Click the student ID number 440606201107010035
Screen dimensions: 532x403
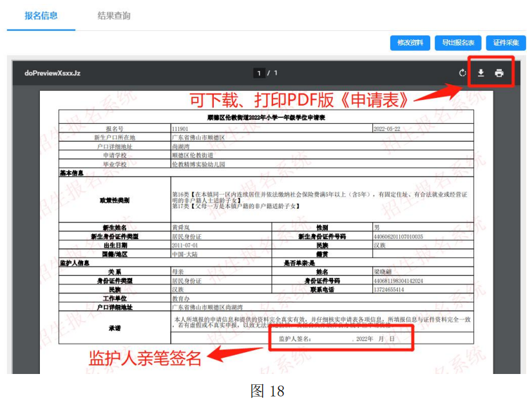[398, 237]
